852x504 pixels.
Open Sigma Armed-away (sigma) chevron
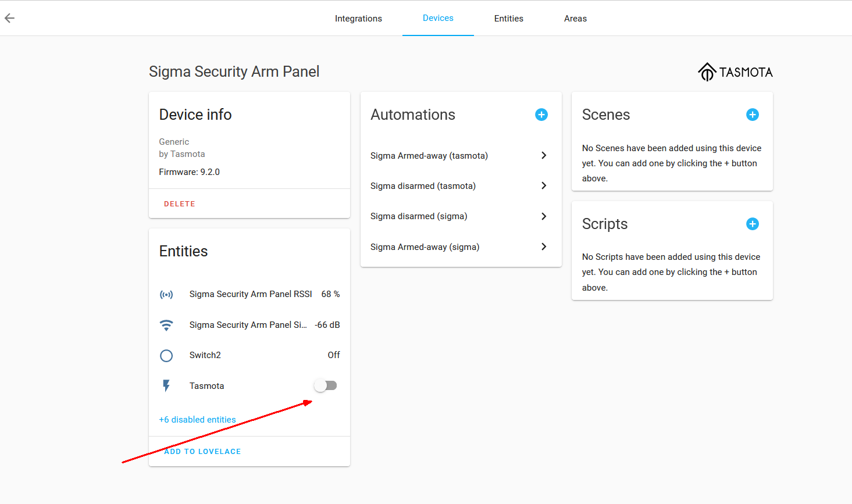coord(544,246)
